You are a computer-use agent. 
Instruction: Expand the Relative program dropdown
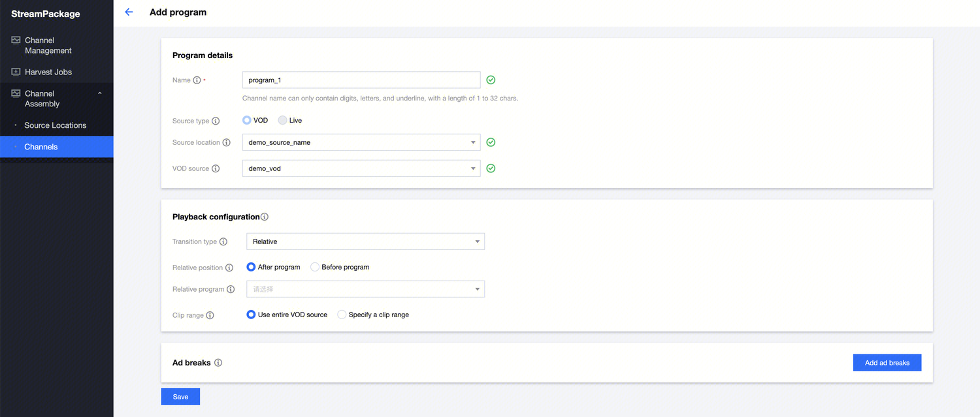pyautogui.click(x=365, y=289)
